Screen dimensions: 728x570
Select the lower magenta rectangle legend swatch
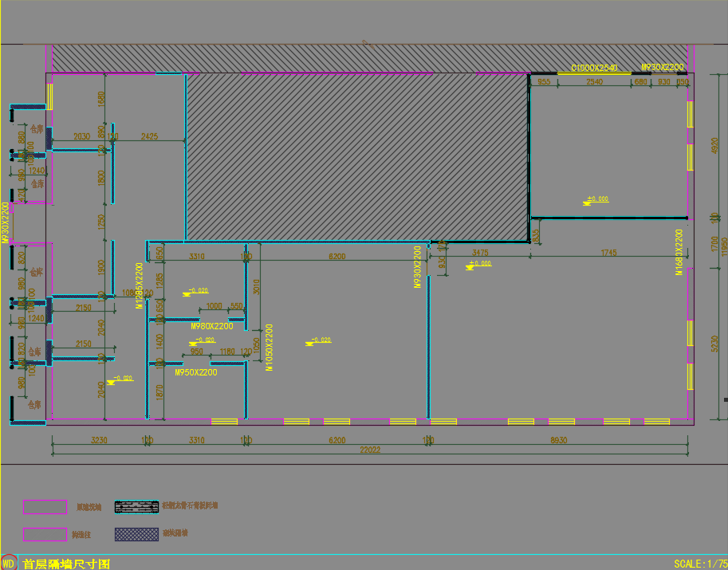(x=45, y=534)
